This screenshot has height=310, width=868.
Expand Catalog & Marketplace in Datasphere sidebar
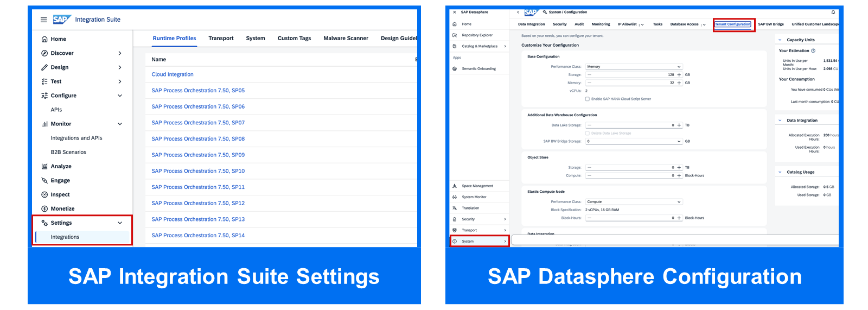tap(505, 46)
